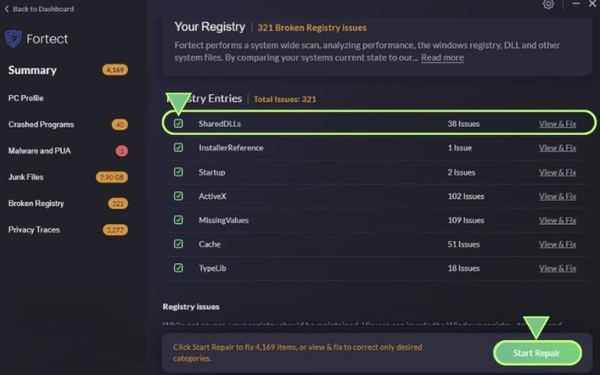Open Privacy Traces in sidebar
This screenshot has height=375, width=600.
(x=34, y=230)
